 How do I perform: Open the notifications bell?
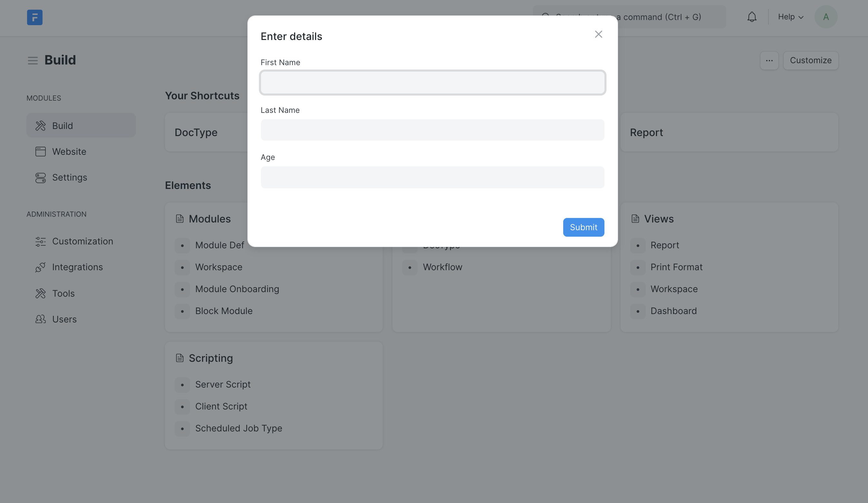coord(752,17)
